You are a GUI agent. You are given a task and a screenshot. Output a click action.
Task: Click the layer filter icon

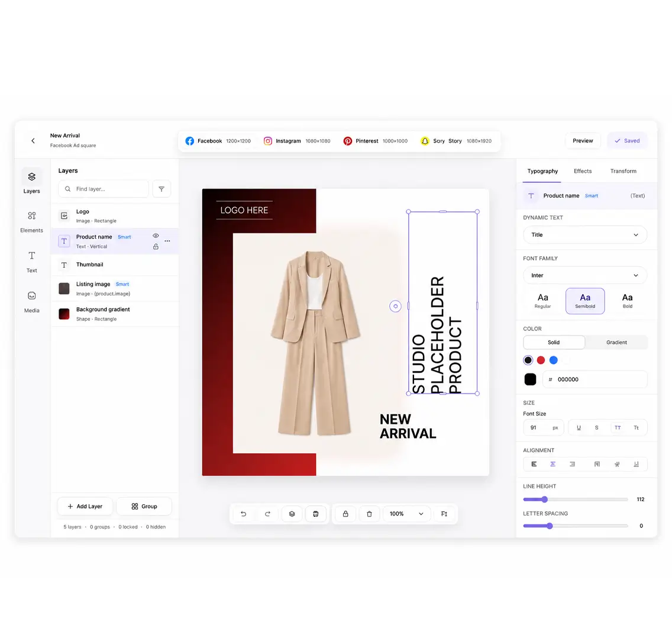pyautogui.click(x=161, y=189)
